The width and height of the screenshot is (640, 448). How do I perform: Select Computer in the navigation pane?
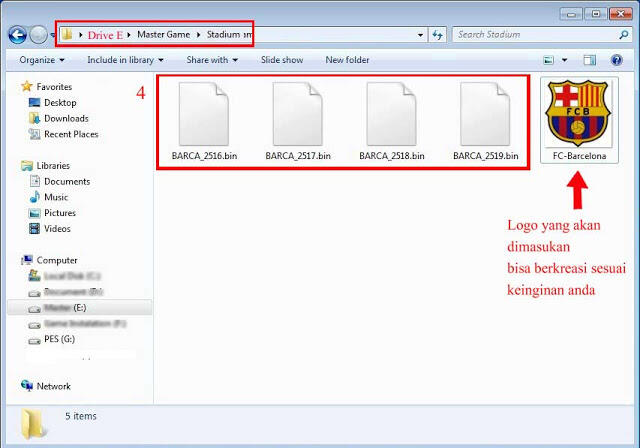57,260
